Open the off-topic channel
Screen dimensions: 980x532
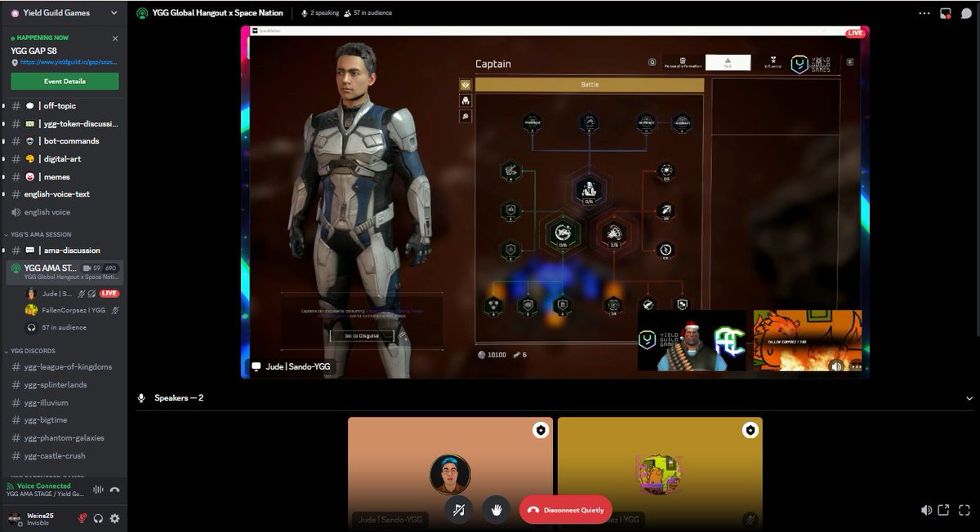point(64,106)
